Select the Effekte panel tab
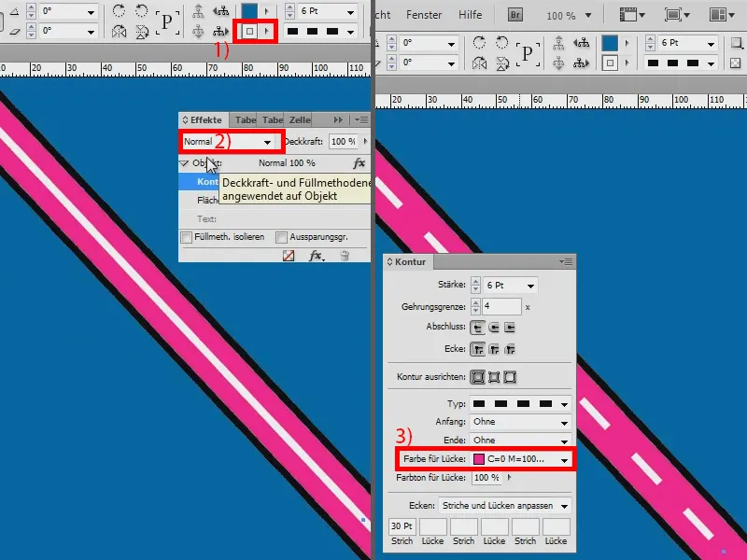This screenshot has height=560, width=747. pyautogui.click(x=205, y=120)
